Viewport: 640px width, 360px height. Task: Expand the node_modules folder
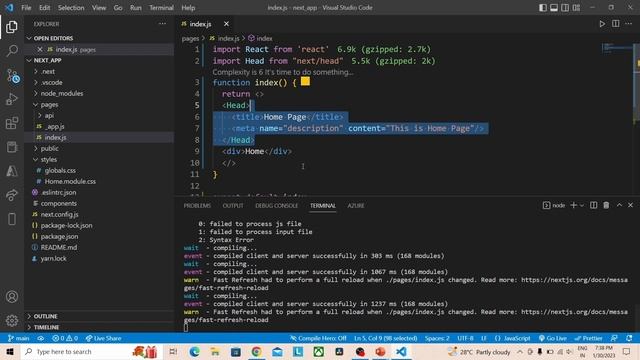[x=62, y=93]
